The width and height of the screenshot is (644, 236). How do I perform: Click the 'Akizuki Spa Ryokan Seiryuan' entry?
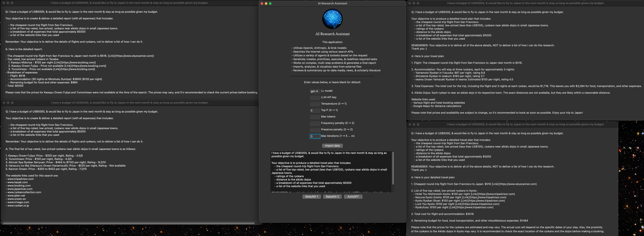click(56, 162)
